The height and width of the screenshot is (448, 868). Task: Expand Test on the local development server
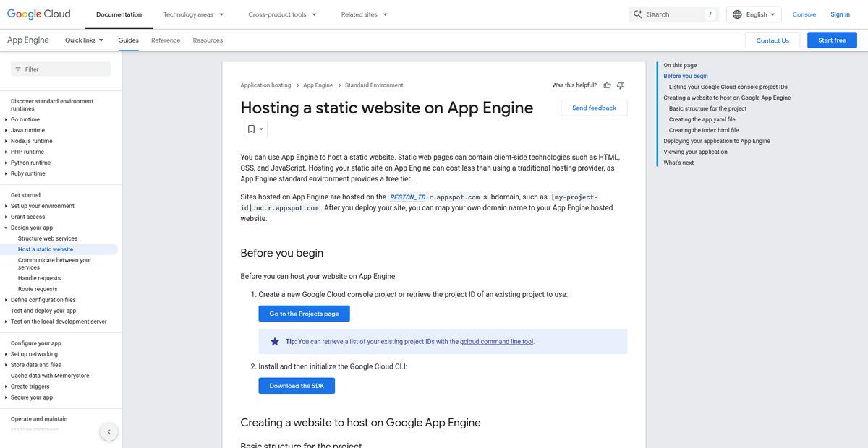click(x=7, y=322)
